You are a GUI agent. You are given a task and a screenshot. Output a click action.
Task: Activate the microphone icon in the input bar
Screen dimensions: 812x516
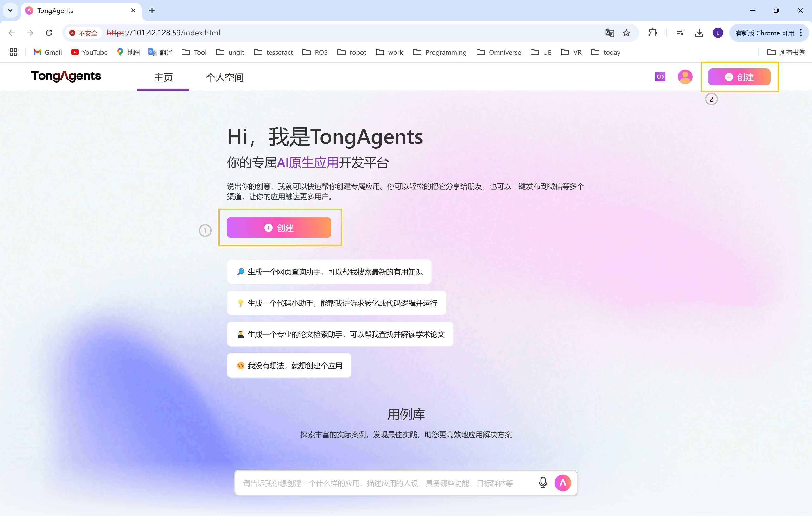pos(543,483)
